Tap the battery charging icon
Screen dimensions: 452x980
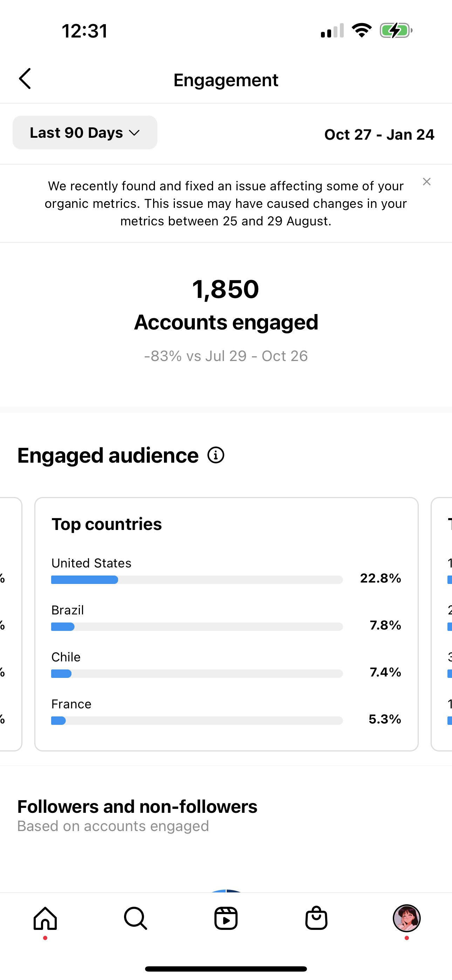coord(396,30)
